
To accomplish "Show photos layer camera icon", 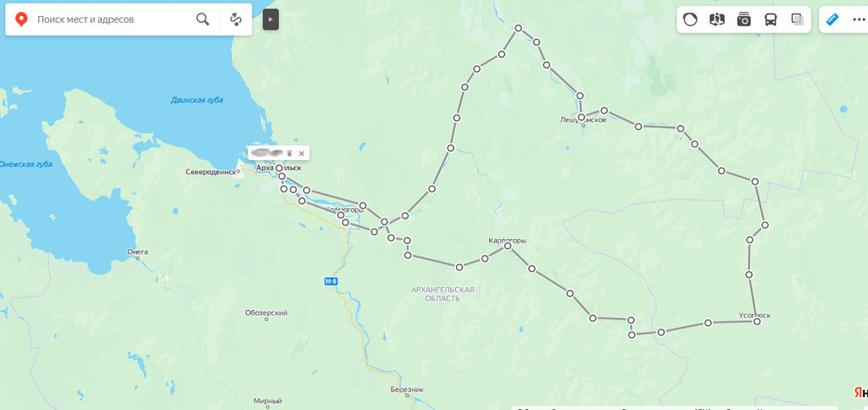I will (744, 19).
